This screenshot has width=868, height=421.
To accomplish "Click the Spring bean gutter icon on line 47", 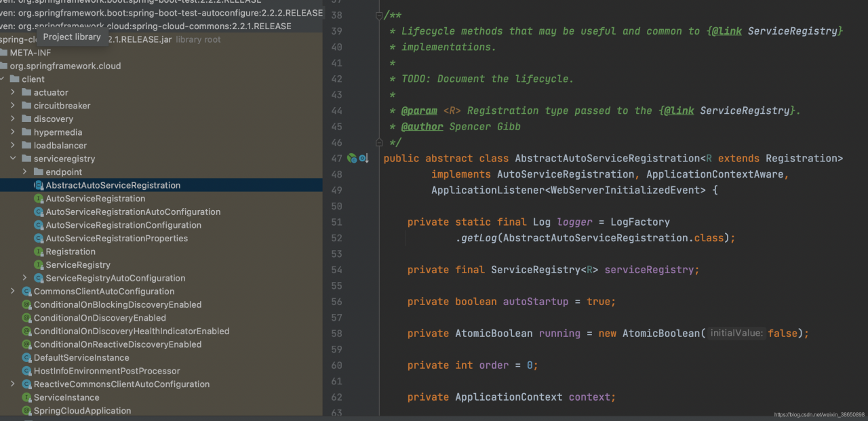I will (352, 159).
